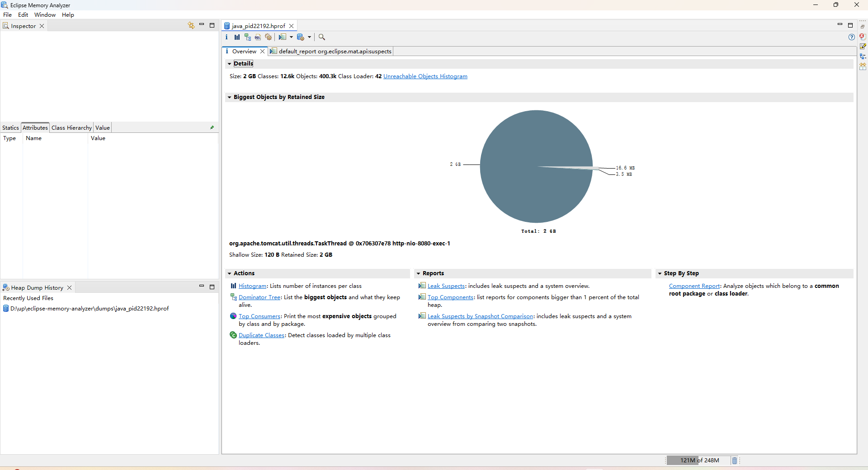Open the Top Components link
868x470 pixels.
[450, 297]
